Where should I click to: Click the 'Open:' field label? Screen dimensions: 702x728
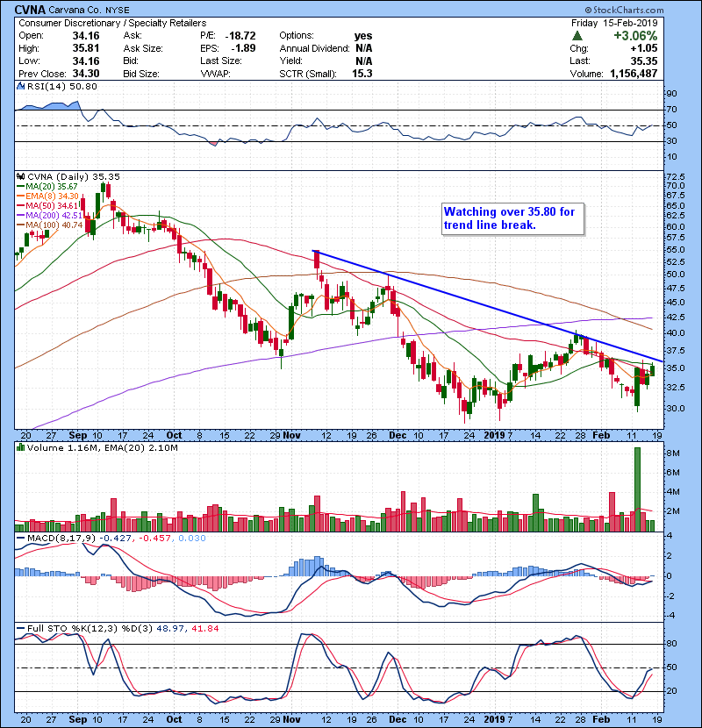[x=31, y=36]
